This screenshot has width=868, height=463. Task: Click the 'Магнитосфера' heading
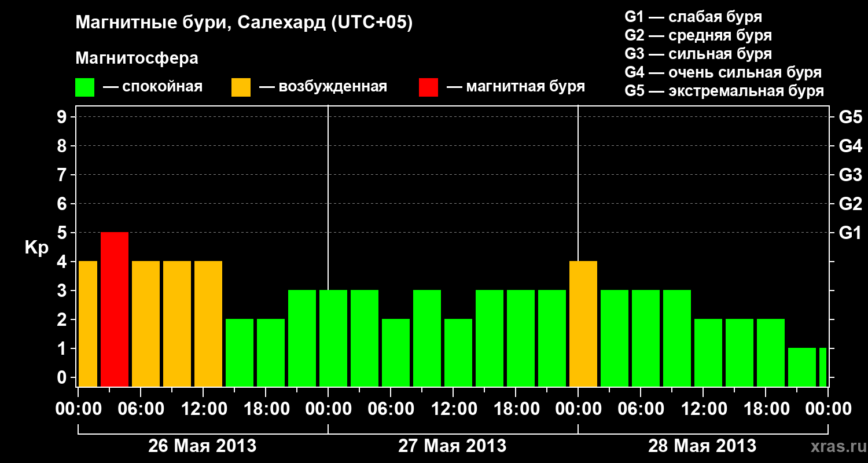click(137, 58)
